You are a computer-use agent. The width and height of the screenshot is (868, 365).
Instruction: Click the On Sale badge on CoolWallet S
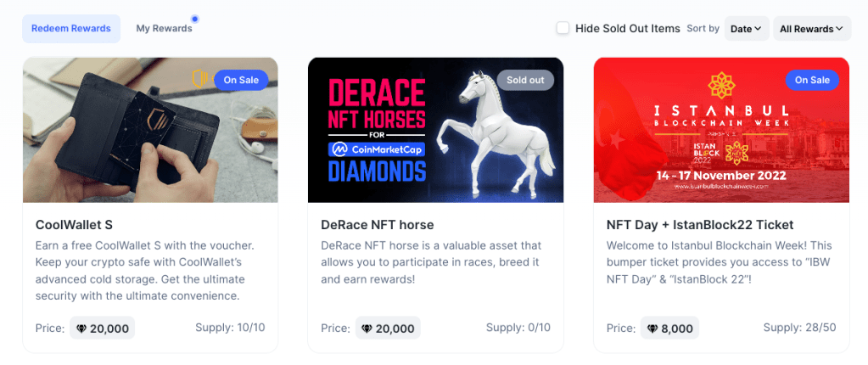[x=241, y=80]
